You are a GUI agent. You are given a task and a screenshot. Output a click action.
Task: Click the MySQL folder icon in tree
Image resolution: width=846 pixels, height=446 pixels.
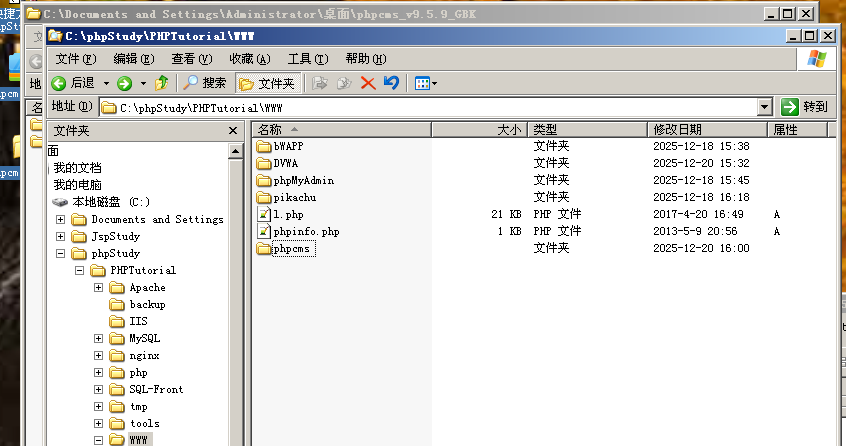click(x=117, y=339)
